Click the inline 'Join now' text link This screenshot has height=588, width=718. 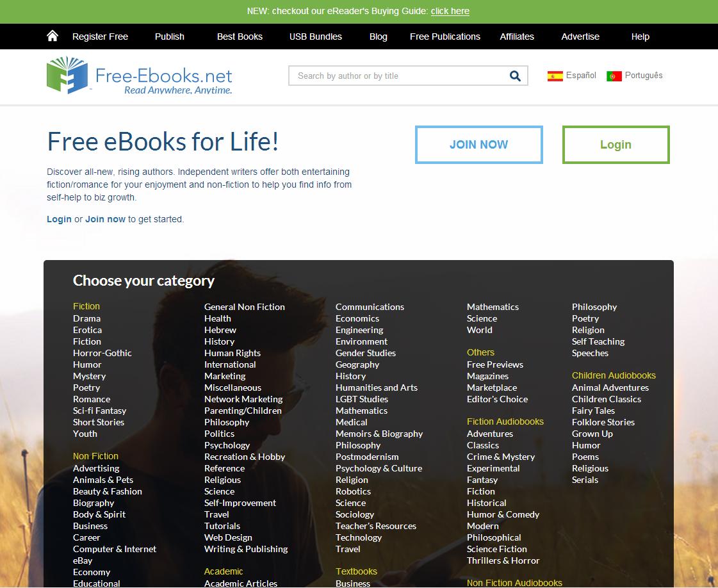[x=105, y=219]
